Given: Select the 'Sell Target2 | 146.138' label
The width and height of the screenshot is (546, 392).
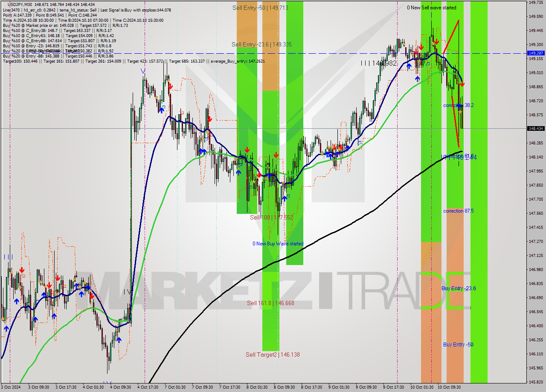Looking at the screenshot, I should tap(273, 355).
